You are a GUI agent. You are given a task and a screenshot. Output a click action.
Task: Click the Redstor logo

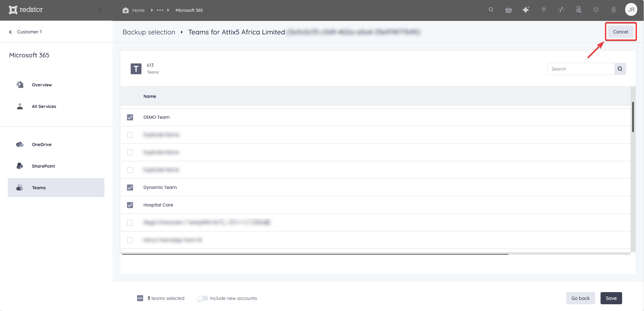click(26, 10)
